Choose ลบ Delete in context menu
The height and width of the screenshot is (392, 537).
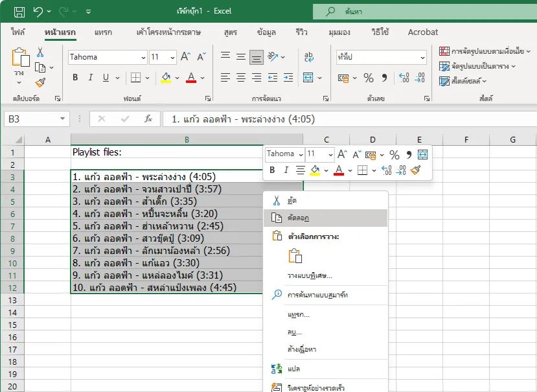(325, 332)
